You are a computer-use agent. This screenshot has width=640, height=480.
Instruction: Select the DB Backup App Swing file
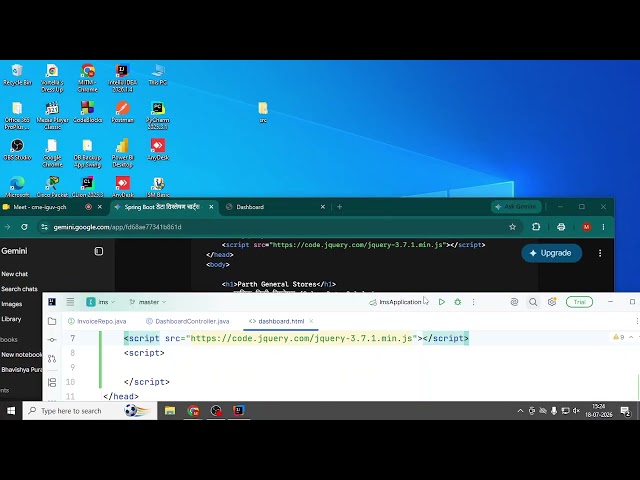coord(87,153)
